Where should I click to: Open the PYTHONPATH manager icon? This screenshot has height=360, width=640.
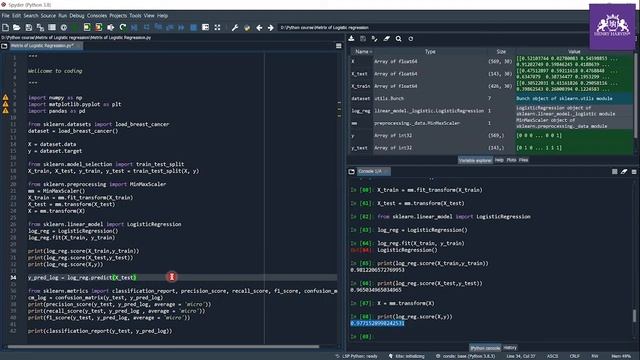tap(247, 27)
